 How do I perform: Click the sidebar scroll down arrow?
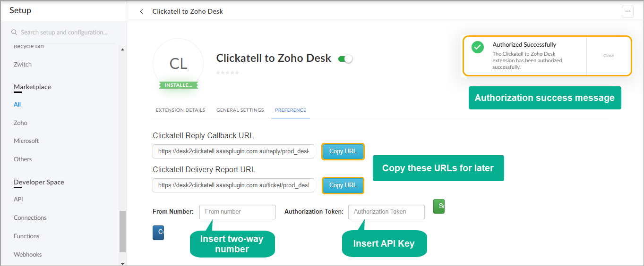tap(123, 263)
